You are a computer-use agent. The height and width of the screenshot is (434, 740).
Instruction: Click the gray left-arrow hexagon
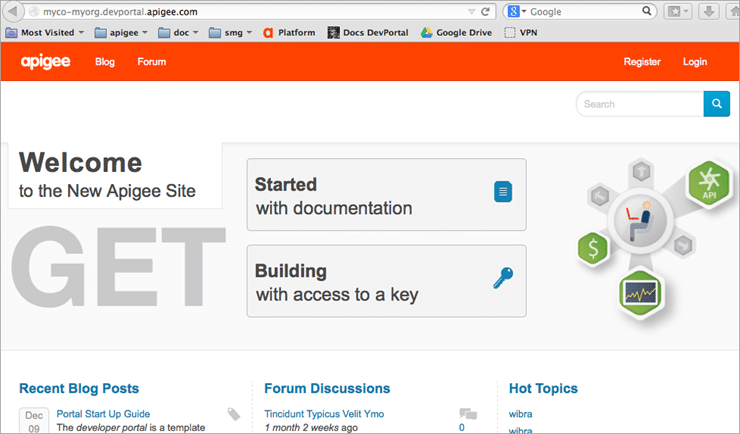600,195
